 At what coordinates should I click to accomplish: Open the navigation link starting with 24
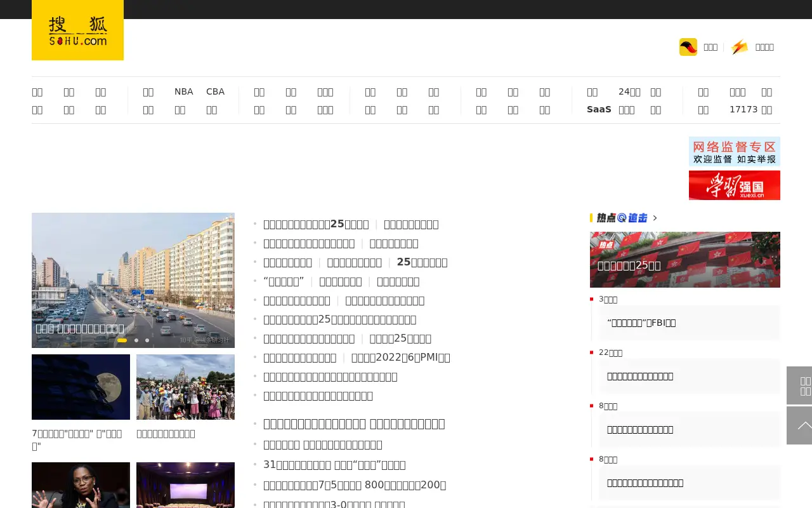[629, 91]
